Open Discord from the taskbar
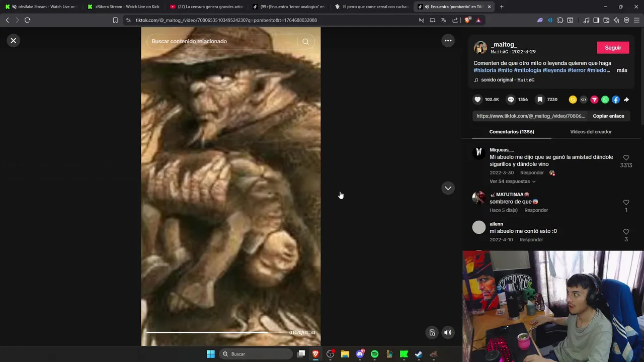 360,354
